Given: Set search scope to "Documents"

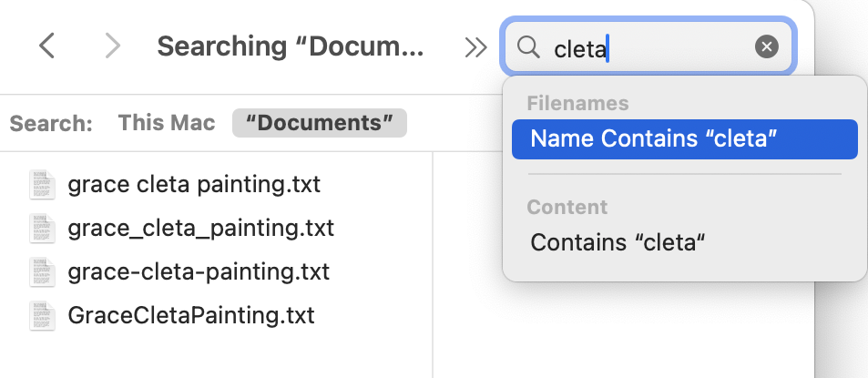Looking at the screenshot, I should [x=320, y=123].
